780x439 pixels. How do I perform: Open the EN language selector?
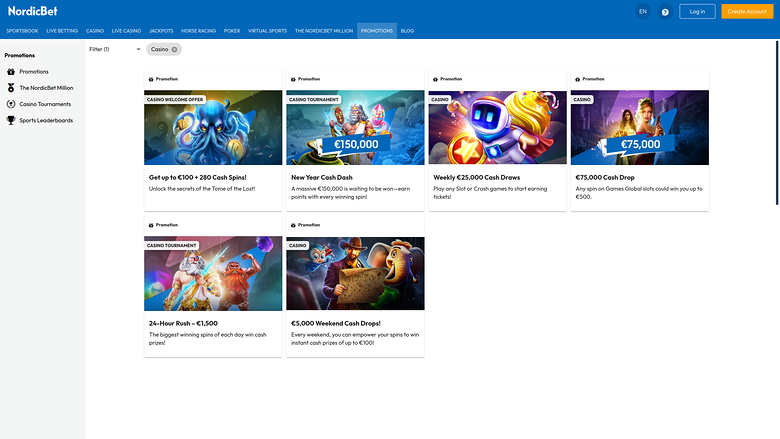642,12
